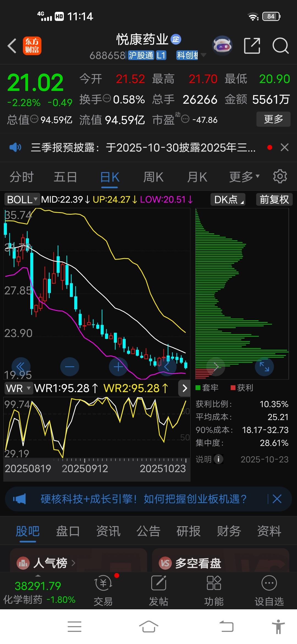Tap the info icon beside 总值

click(x=34, y=119)
